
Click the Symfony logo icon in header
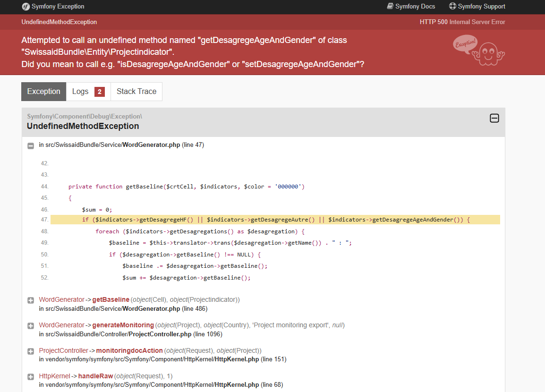tap(26, 7)
